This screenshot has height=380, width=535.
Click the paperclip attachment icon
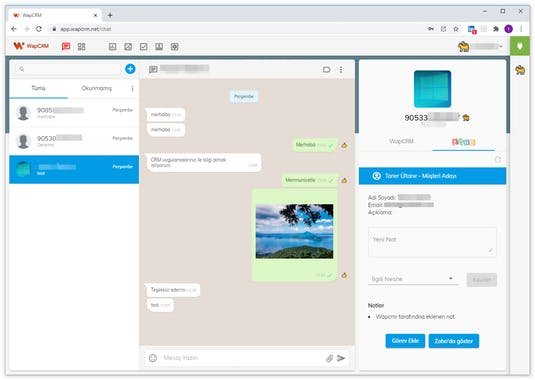click(329, 358)
